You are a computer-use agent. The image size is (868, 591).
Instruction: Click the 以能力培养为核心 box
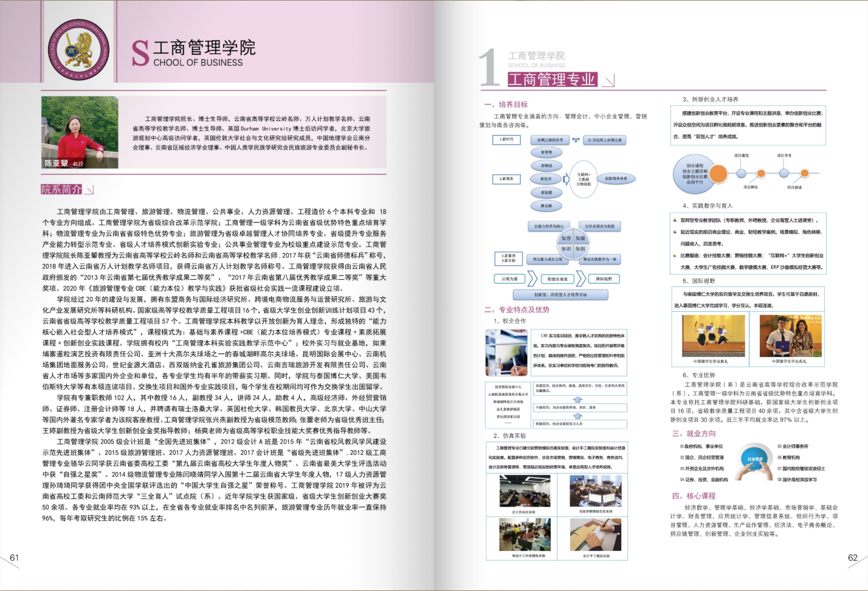[x=549, y=226]
